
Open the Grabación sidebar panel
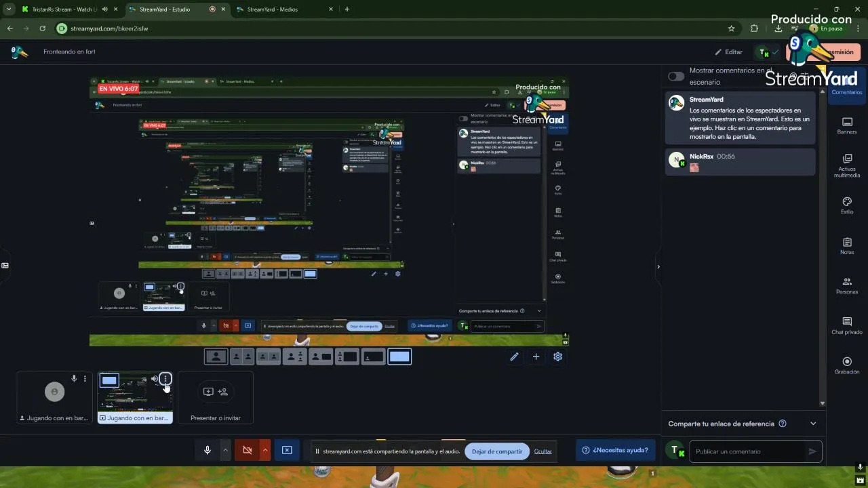(x=846, y=365)
